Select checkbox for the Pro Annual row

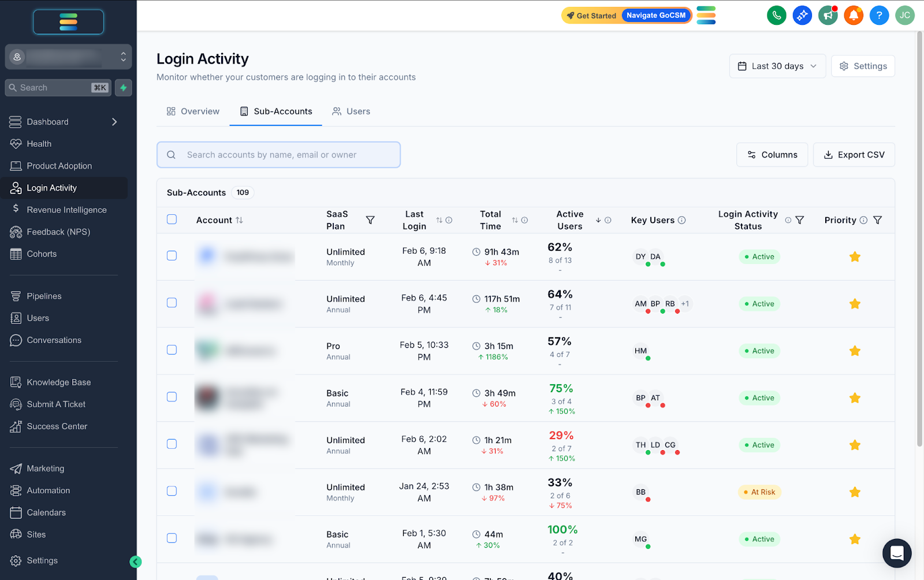(x=172, y=350)
